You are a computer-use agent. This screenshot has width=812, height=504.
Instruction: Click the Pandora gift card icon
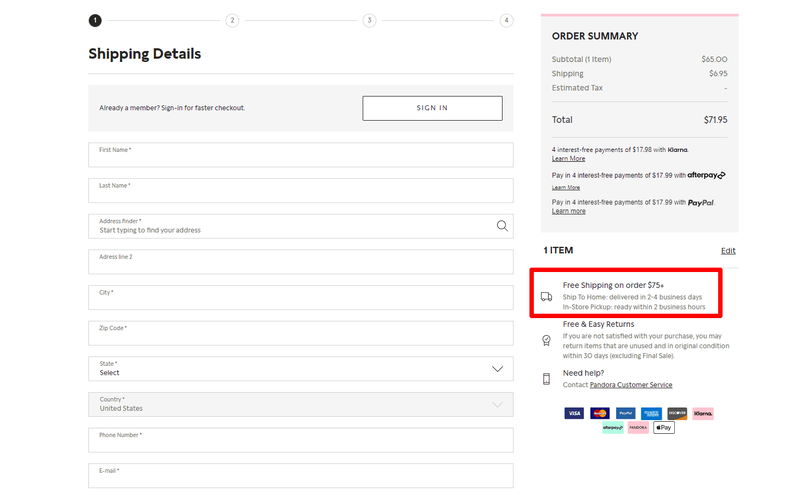click(638, 427)
